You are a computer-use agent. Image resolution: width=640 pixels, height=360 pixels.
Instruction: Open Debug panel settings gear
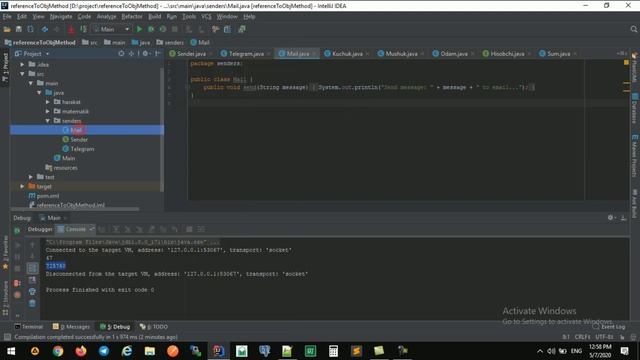click(610, 218)
